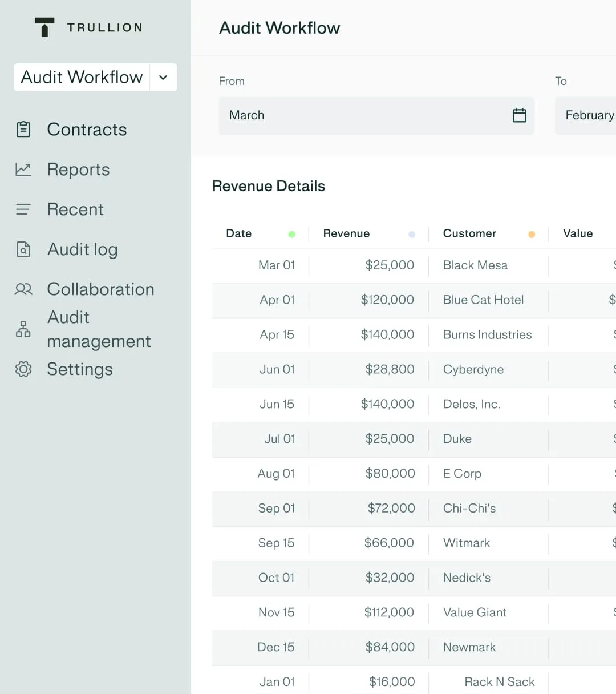Select the Burns Industries customer cell
616x694 pixels.
point(487,335)
